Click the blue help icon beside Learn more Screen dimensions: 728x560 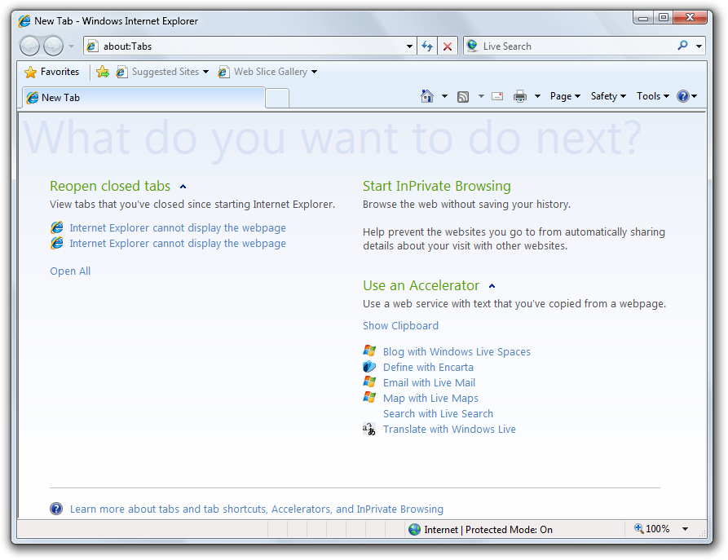click(56, 509)
